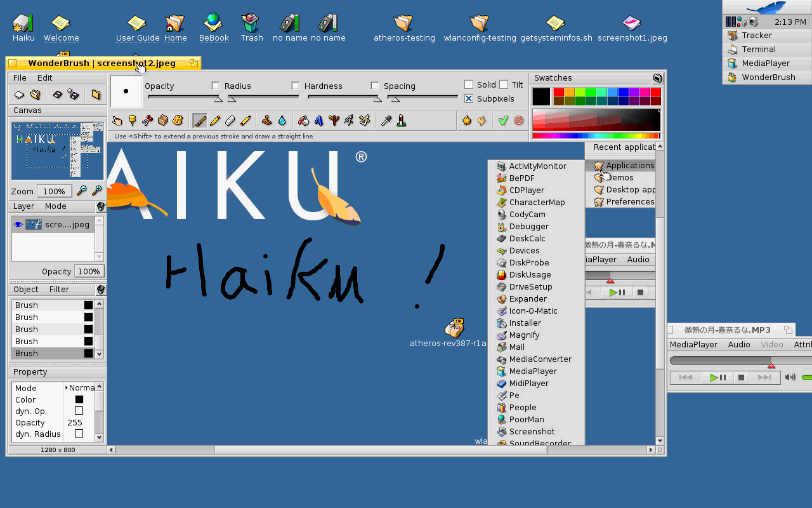This screenshot has height=508, width=812.
Task: Click Object list scroll down arrow
Action: (99, 354)
